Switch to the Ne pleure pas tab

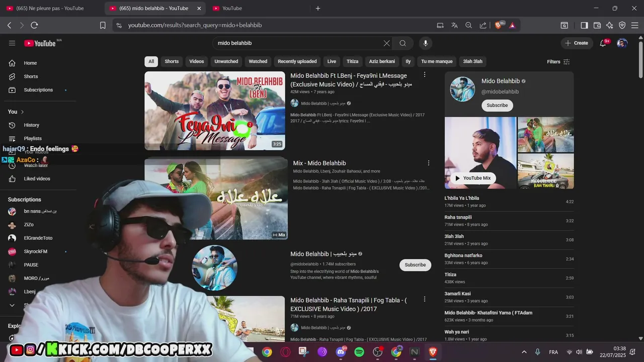50,8
